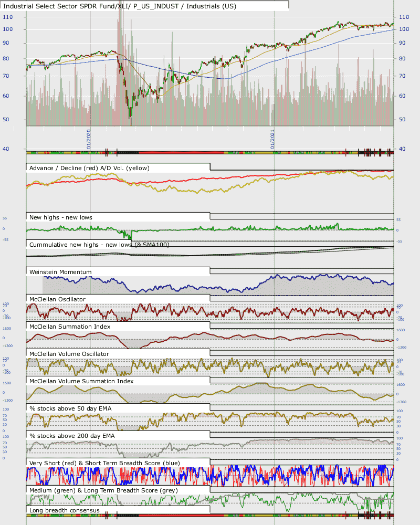The height and width of the screenshot is (525, 420).
Task: Select the 'Weinstein Momentum' panel label
Action: pyautogui.click(x=60, y=272)
